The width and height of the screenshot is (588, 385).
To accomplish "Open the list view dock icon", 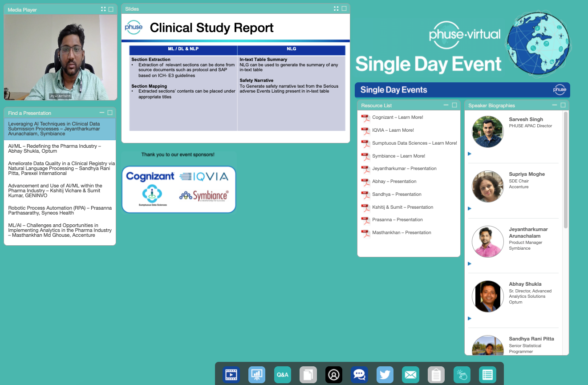I will [x=487, y=374].
